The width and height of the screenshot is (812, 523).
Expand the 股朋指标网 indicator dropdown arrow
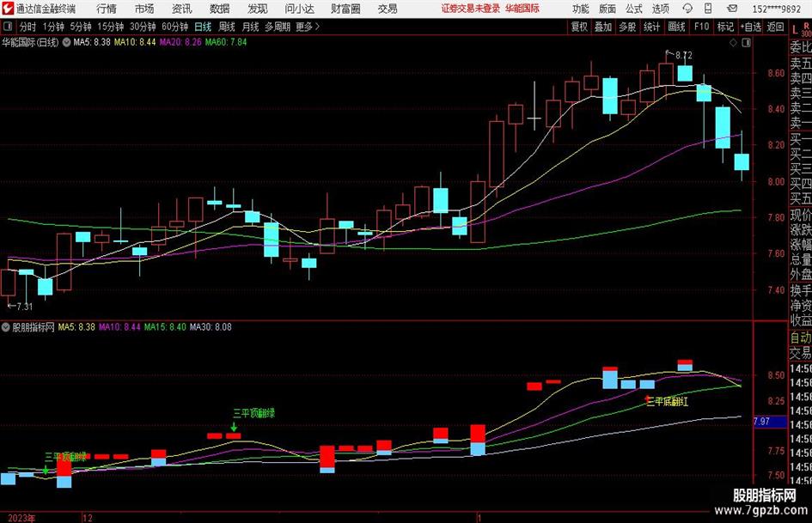(x=6, y=327)
